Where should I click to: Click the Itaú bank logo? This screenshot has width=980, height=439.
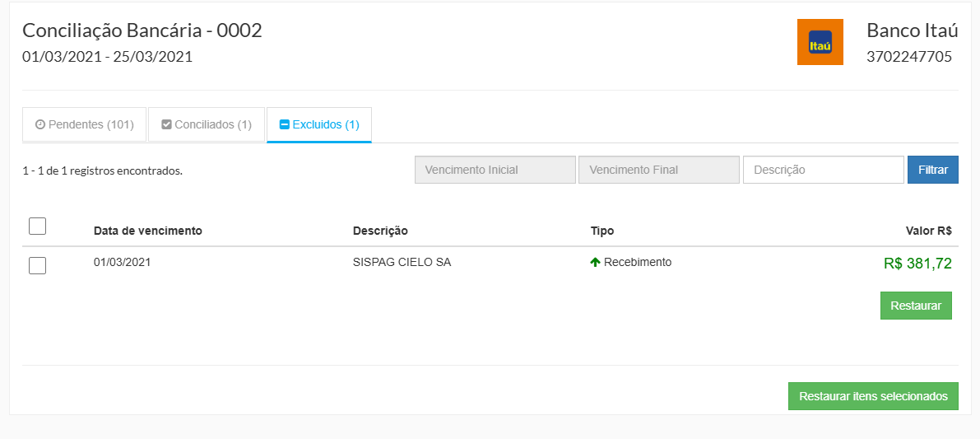pos(820,42)
